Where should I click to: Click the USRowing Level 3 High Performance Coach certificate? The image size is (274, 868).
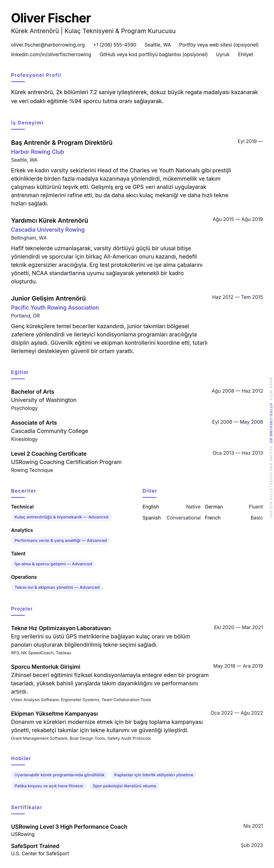[69, 827]
